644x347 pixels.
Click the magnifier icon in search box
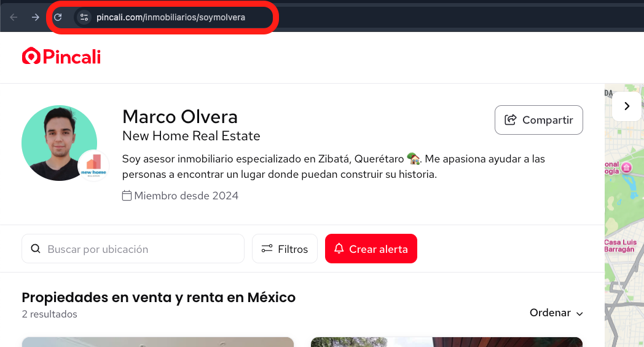(36, 249)
